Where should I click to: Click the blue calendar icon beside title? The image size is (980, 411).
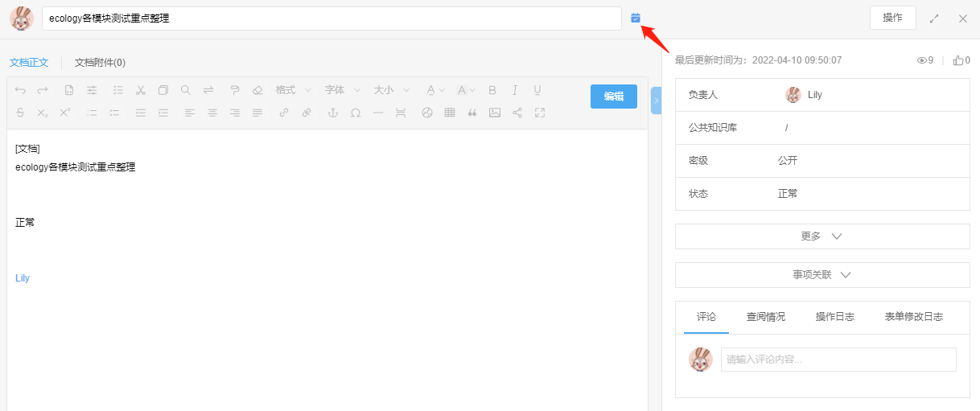click(636, 18)
